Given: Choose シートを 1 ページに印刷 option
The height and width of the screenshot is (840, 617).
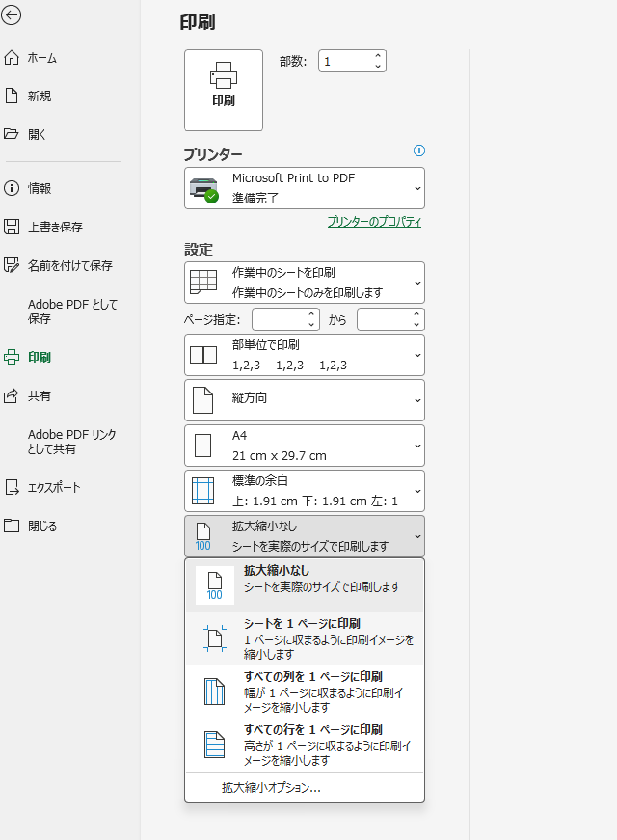Looking at the screenshot, I should 305,638.
